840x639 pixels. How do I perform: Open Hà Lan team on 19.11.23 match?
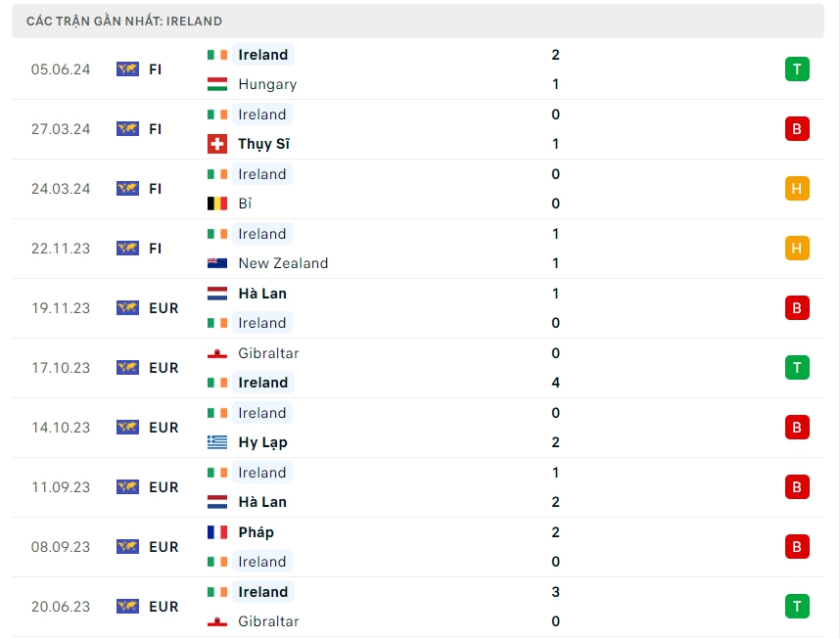coord(262,294)
